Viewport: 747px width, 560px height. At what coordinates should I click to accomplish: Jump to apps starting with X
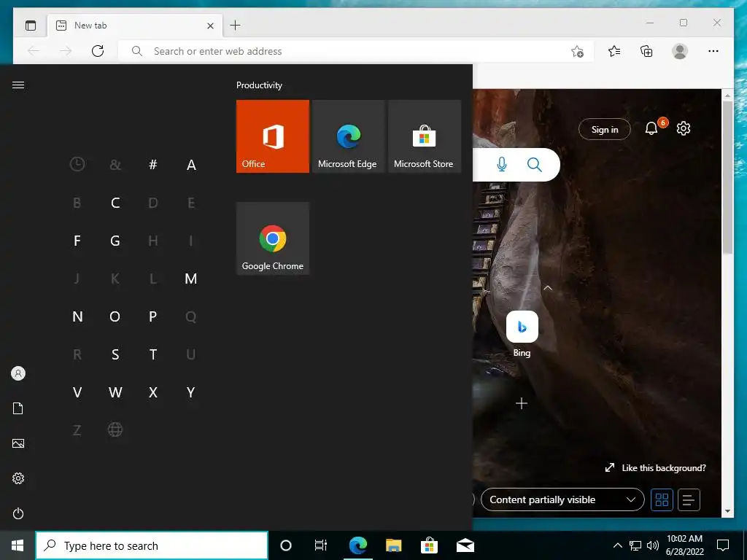point(153,392)
